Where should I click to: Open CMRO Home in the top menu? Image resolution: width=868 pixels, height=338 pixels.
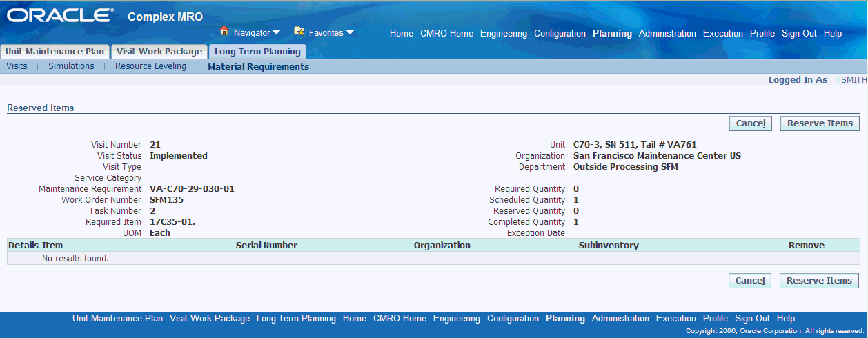click(446, 33)
